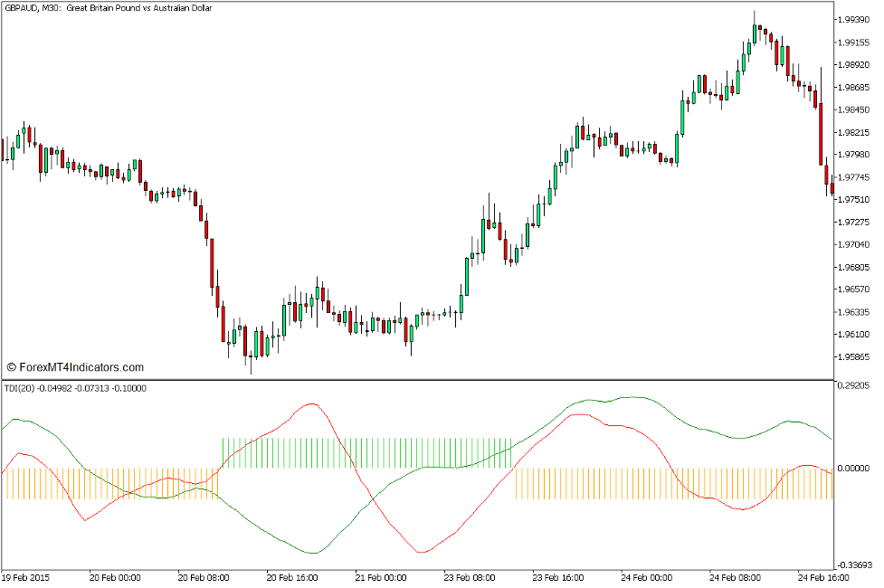Select the highest green candle at chart peak
The image size is (884, 588).
pyautogui.click(x=755, y=33)
